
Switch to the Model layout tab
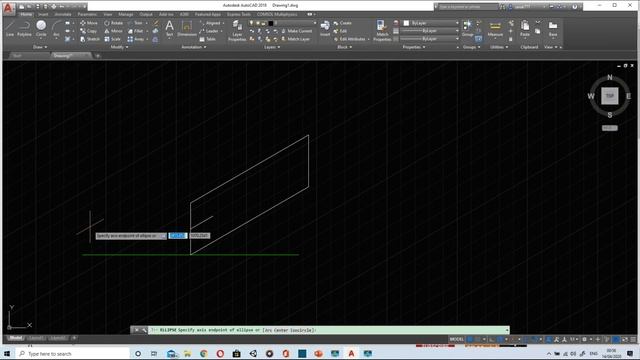(16, 338)
